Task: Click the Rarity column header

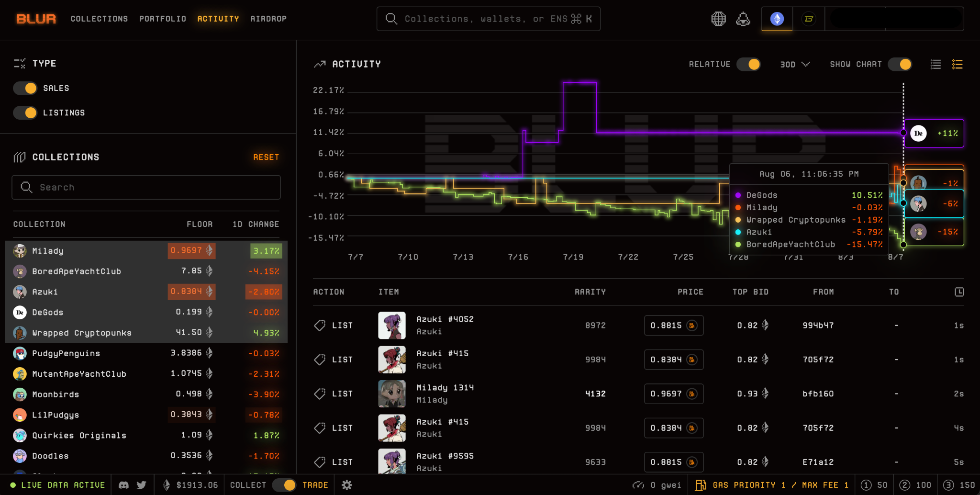Action: tap(590, 292)
